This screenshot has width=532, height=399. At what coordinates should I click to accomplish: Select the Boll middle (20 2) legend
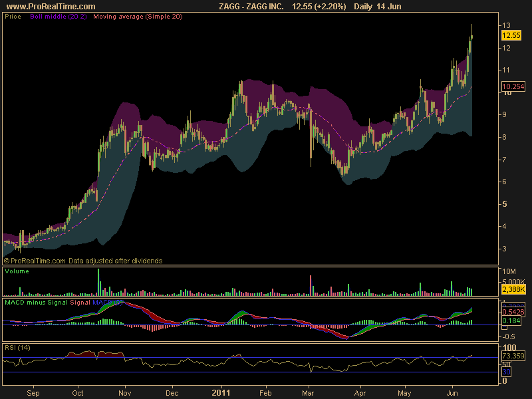(x=59, y=16)
